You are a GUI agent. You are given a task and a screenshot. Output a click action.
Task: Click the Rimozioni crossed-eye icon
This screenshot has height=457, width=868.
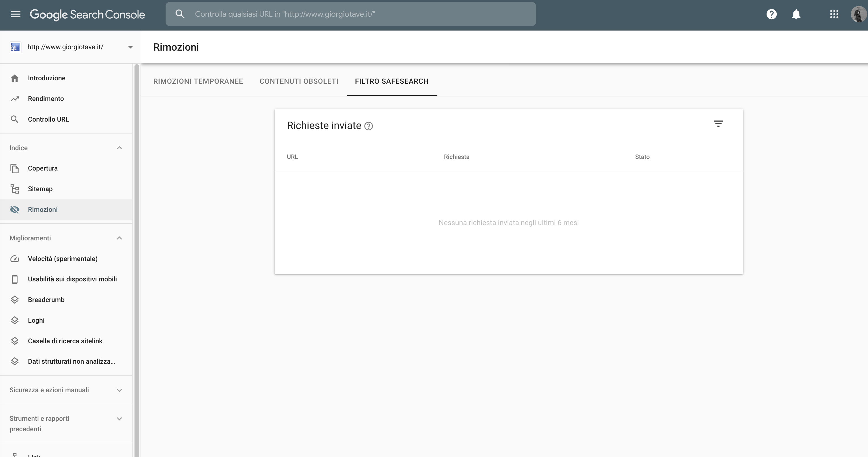coord(14,210)
